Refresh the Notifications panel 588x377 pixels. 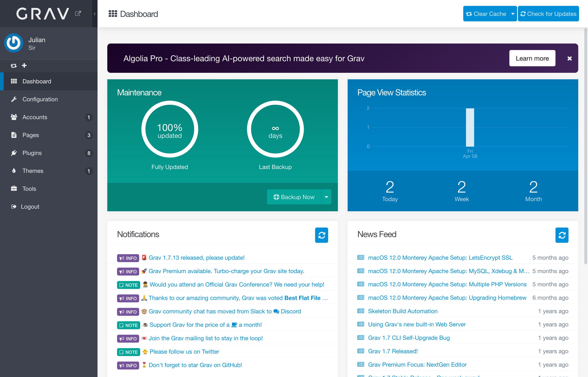pyautogui.click(x=321, y=235)
